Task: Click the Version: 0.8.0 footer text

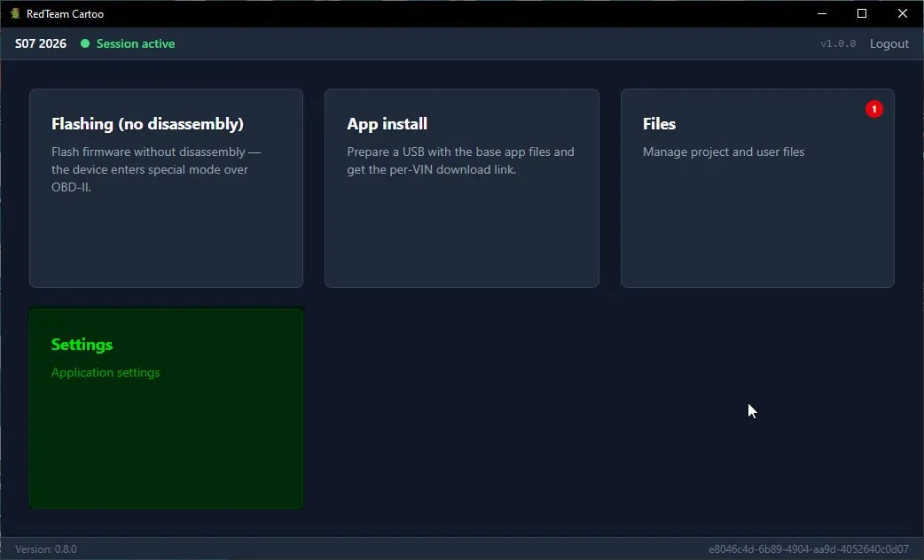Action: click(46, 548)
